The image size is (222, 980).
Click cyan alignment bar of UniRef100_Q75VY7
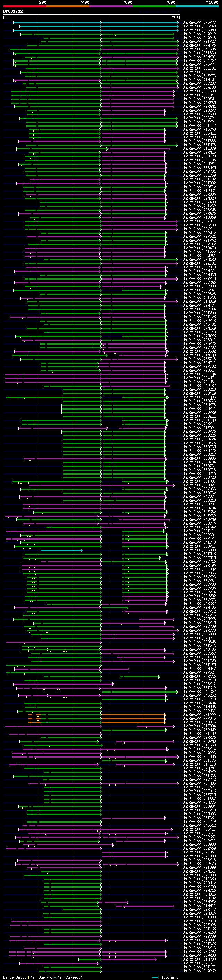[x=96, y=23]
